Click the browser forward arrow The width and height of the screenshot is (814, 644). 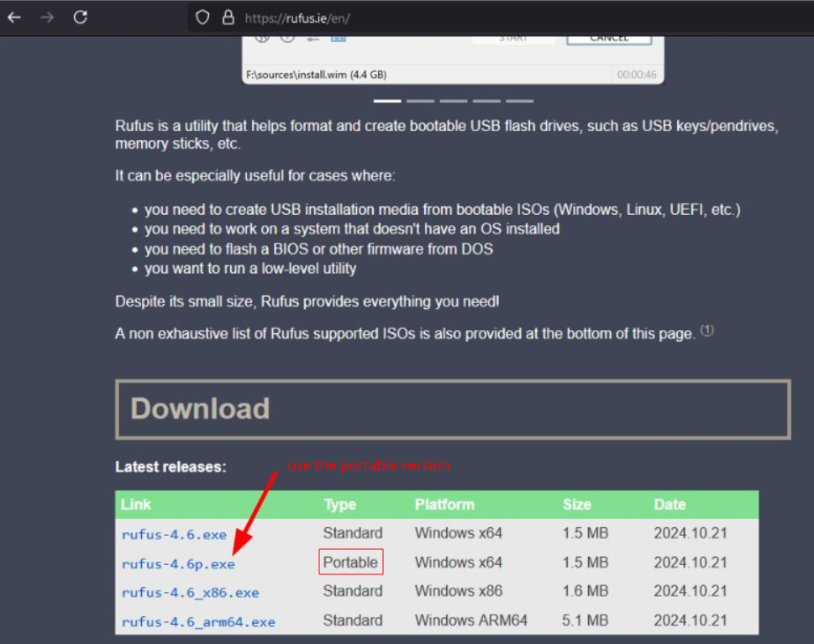click(x=47, y=17)
